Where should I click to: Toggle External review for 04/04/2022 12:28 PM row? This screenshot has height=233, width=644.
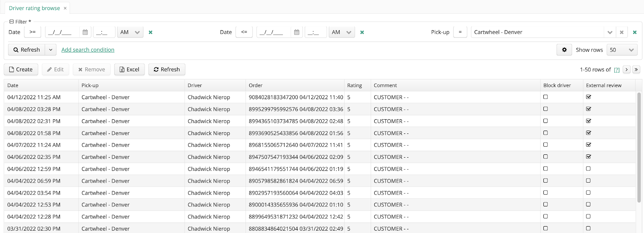[588, 216]
